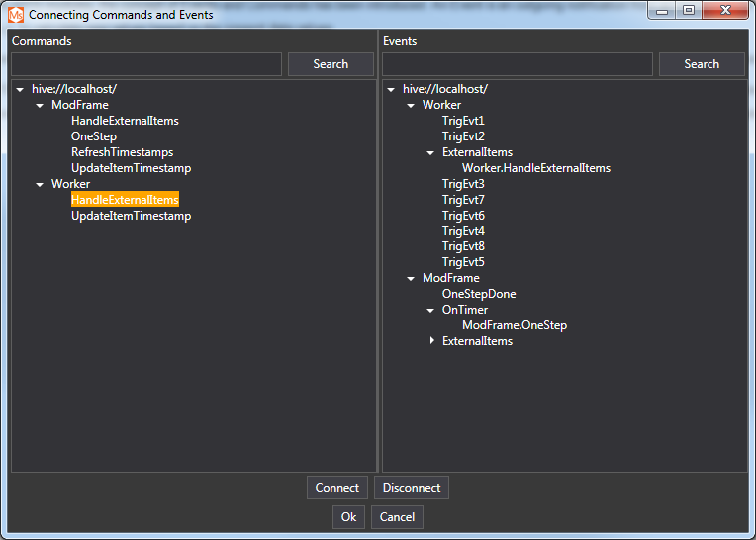Expand the collapsed ExternalItems under ModFrame events

coord(430,341)
